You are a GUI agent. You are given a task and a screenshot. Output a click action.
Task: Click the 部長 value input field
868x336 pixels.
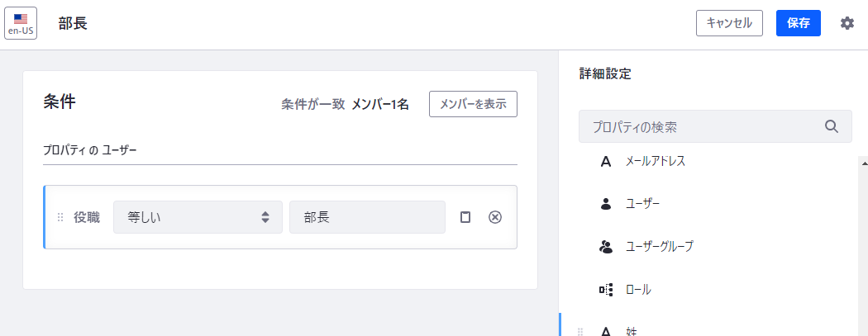[367, 217]
